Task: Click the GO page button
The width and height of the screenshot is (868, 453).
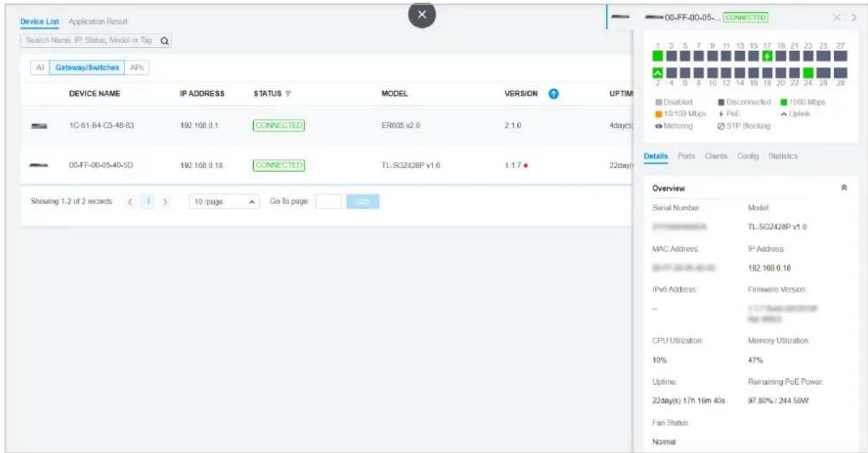Action: (363, 202)
